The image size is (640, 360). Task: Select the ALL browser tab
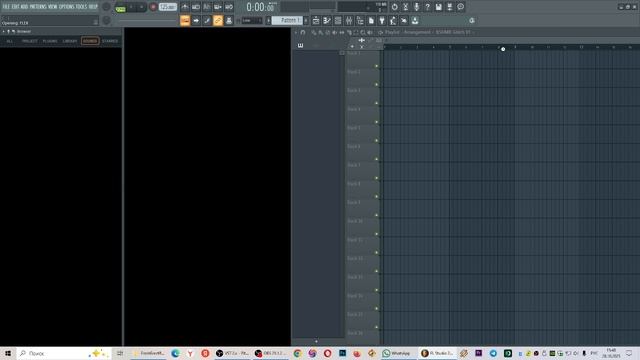(9, 41)
